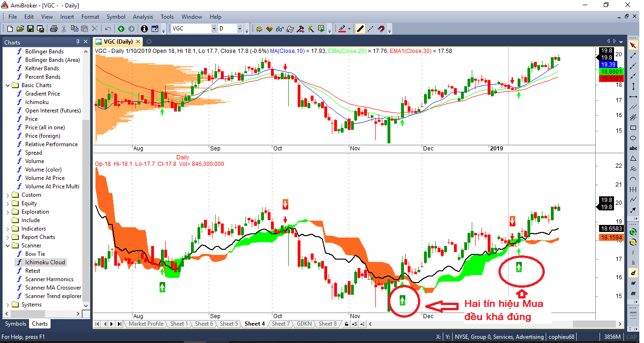
Task: Select the arrow pointer drawing tool
Action: pos(633,45)
